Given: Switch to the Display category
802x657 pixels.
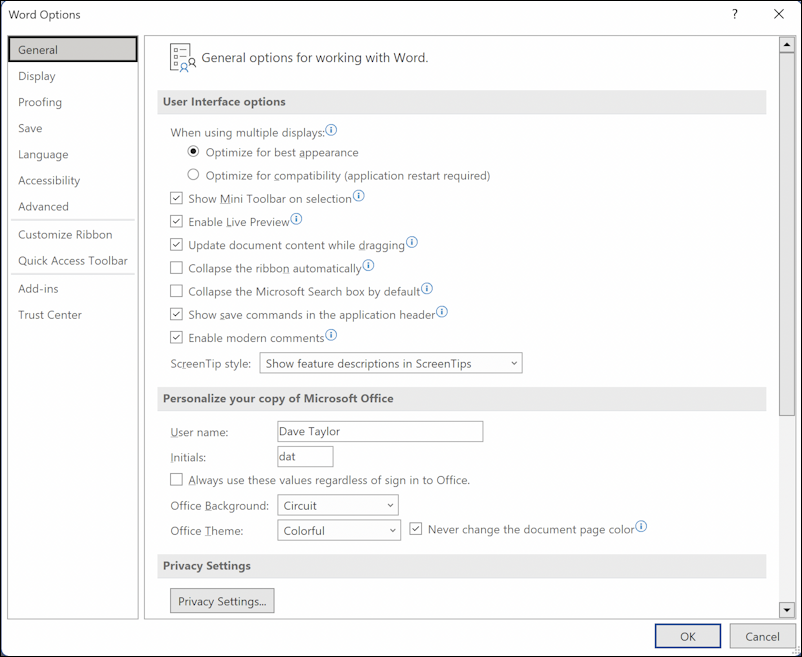Looking at the screenshot, I should tap(73, 76).
